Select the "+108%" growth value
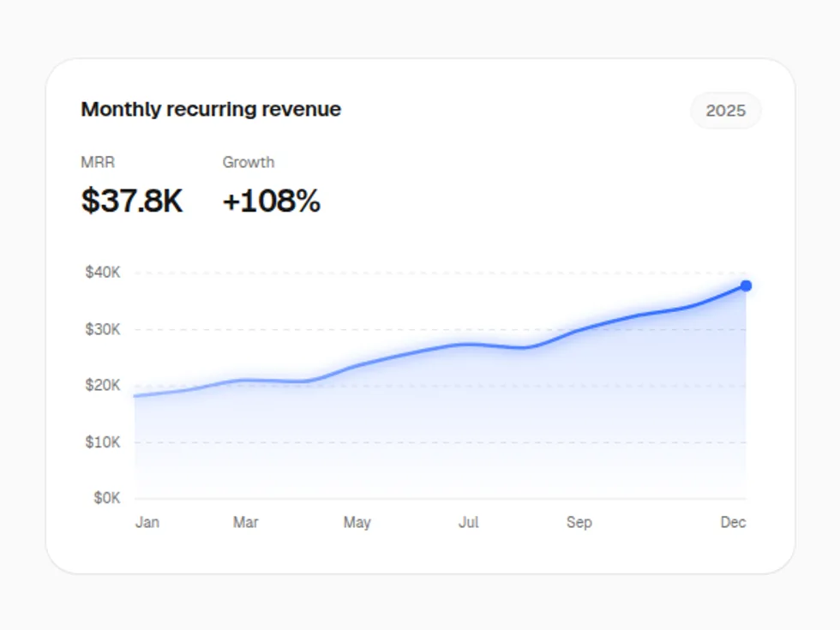This screenshot has height=630, width=840. pyautogui.click(x=272, y=201)
